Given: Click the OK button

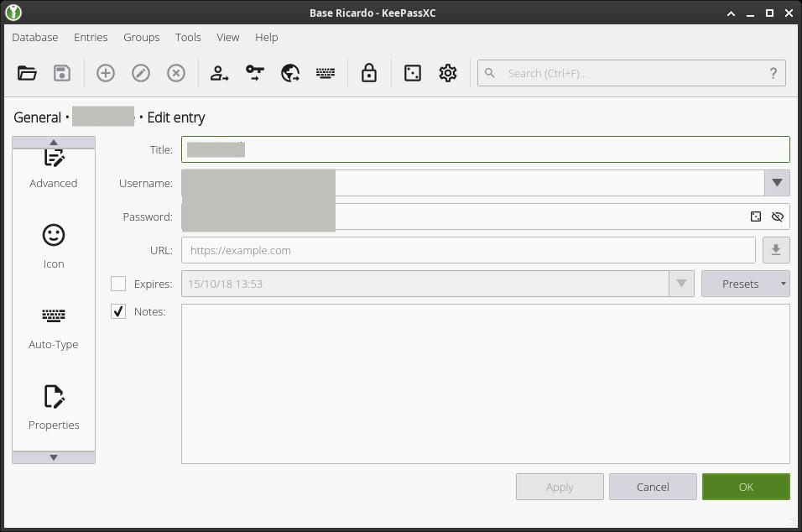Looking at the screenshot, I should [746, 487].
